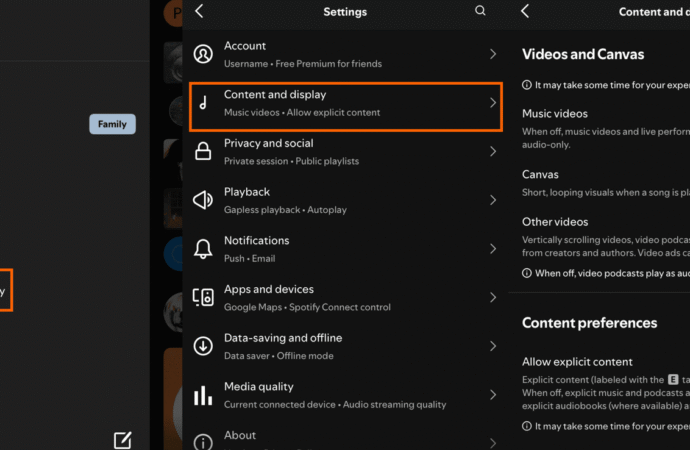Click 'Gapless playback • Autoplay' subtitle
Screen dimensions: 690x450
pyautogui.click(x=285, y=210)
